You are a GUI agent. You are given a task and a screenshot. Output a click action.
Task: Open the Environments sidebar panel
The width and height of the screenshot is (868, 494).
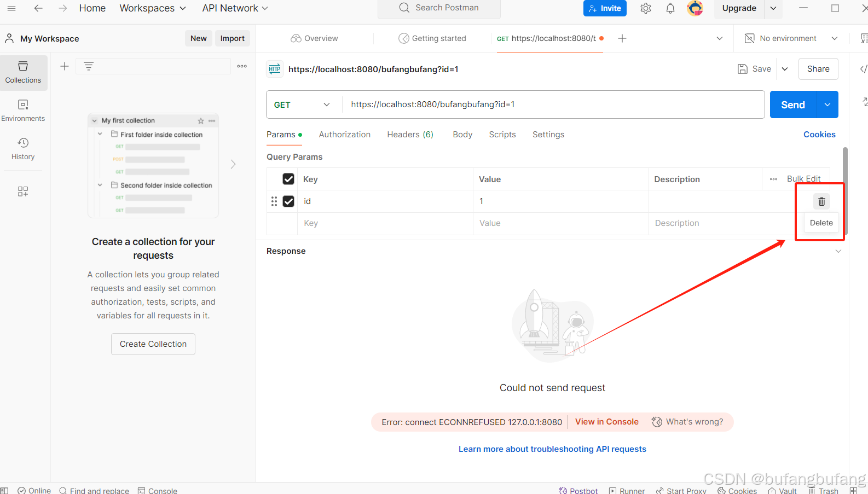point(23,111)
